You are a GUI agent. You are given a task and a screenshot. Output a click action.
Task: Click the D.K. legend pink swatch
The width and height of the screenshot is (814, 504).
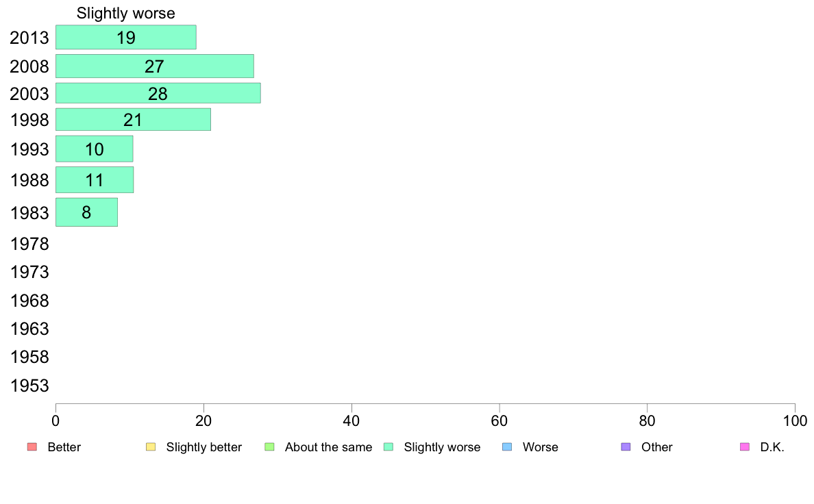(744, 447)
